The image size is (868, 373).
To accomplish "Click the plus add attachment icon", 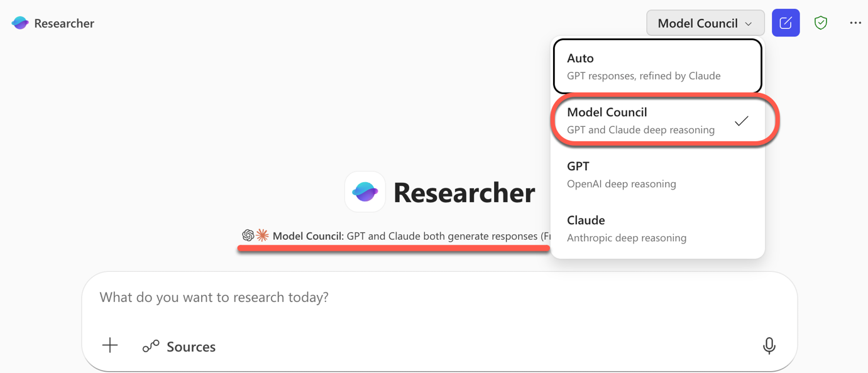I will pos(110,345).
